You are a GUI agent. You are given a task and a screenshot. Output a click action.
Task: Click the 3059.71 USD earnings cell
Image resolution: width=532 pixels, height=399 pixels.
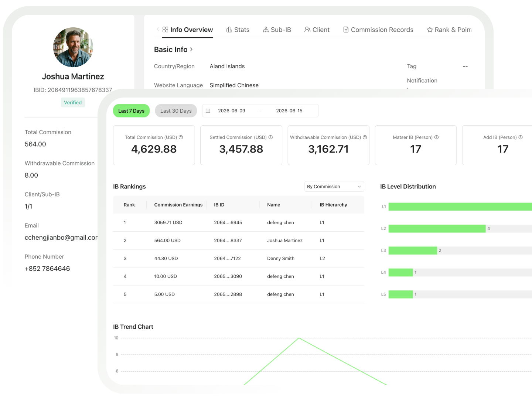[x=168, y=222]
